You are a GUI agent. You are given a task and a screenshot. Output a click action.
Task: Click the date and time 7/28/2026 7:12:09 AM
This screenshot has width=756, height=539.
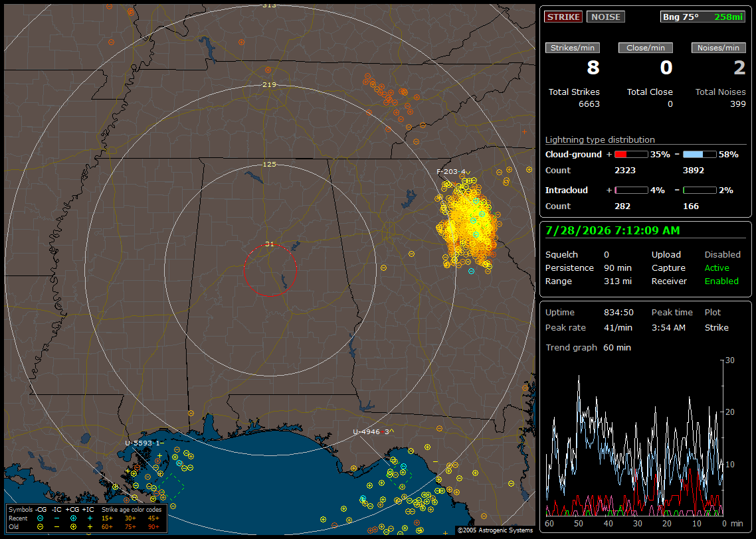[613, 231]
